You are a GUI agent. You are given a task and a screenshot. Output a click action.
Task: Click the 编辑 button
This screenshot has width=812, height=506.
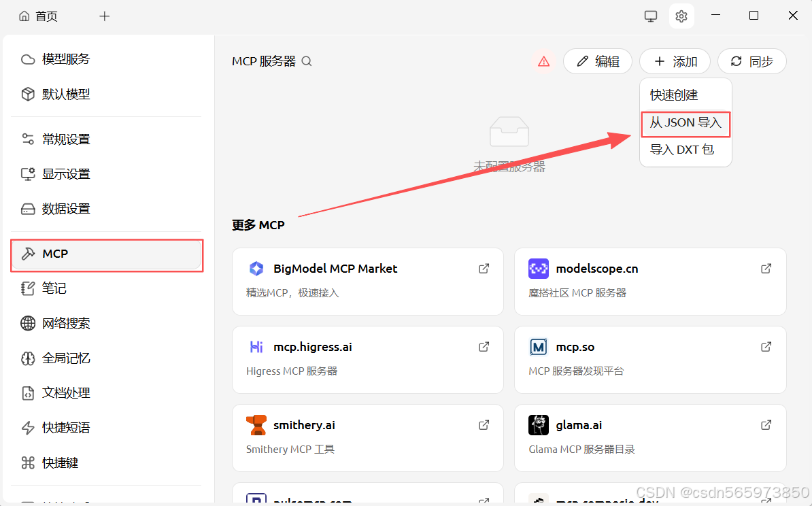pyautogui.click(x=598, y=62)
